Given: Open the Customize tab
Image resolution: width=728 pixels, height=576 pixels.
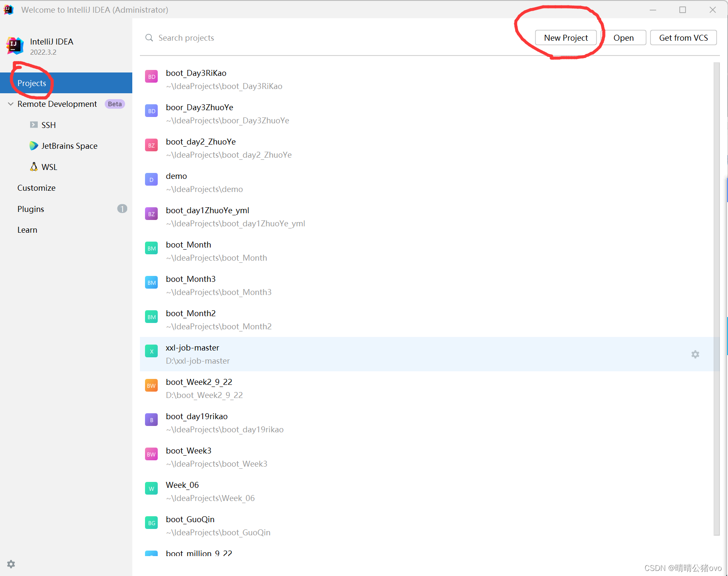Looking at the screenshot, I should pyautogui.click(x=66, y=188).
